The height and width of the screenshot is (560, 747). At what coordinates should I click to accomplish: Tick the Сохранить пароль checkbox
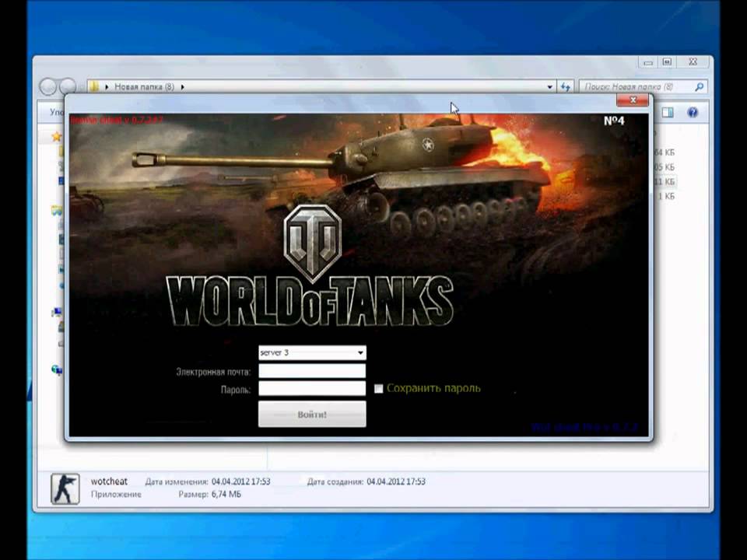point(378,389)
